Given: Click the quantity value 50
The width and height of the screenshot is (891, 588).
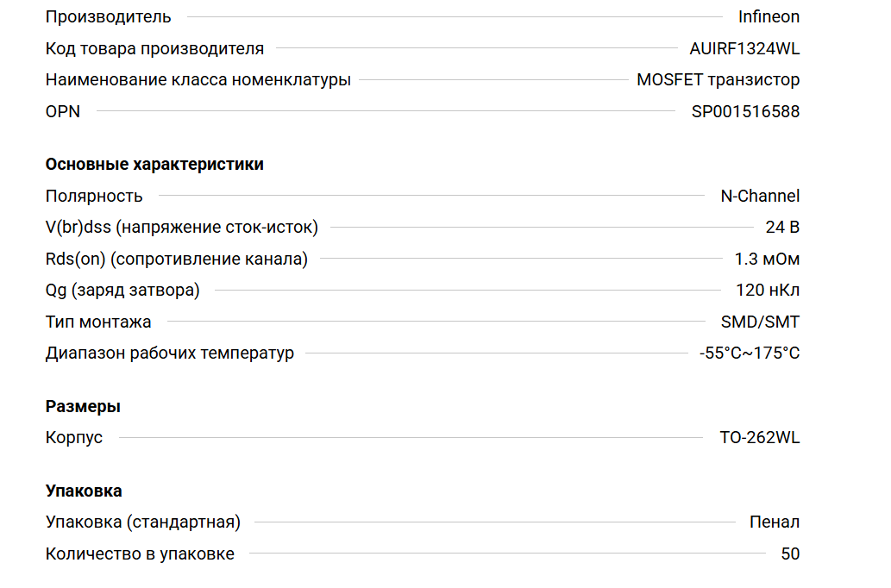Looking at the screenshot, I should 790,554.
